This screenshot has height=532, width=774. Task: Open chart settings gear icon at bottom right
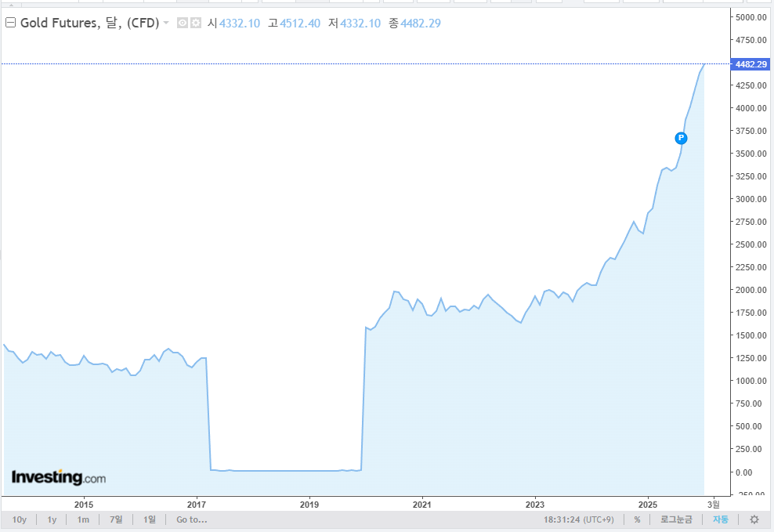click(x=754, y=519)
